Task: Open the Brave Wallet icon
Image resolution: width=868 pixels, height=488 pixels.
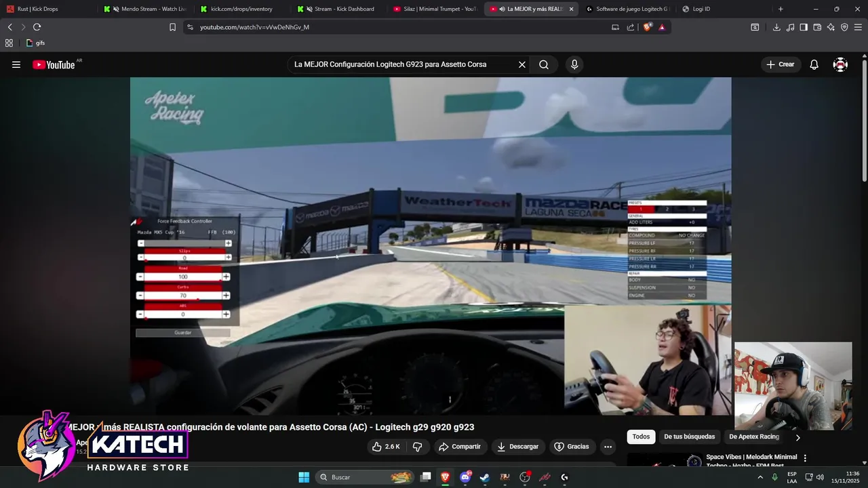Action: pos(817,27)
